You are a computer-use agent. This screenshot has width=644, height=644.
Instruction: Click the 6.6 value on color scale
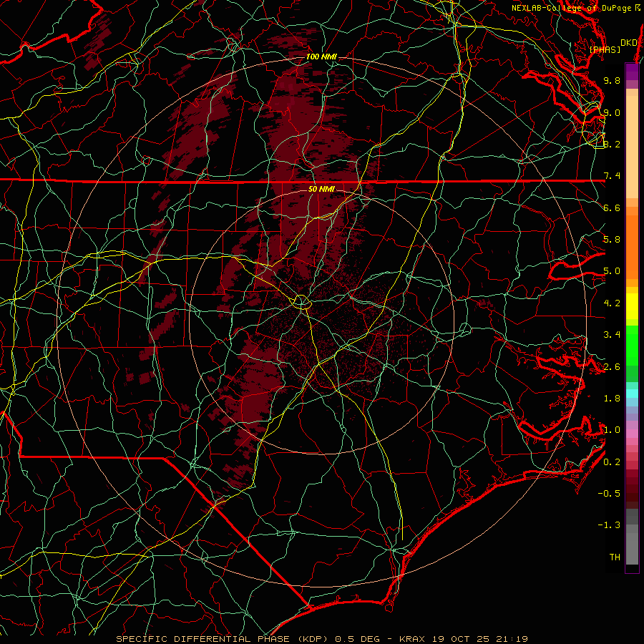pyautogui.click(x=612, y=208)
